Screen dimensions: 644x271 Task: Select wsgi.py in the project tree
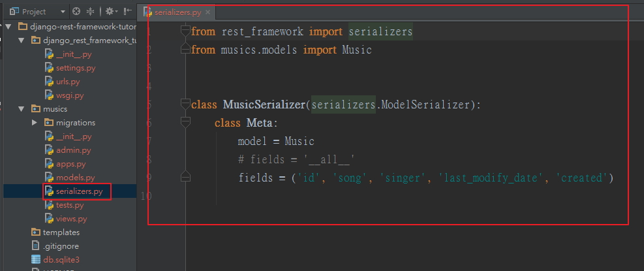70,95
